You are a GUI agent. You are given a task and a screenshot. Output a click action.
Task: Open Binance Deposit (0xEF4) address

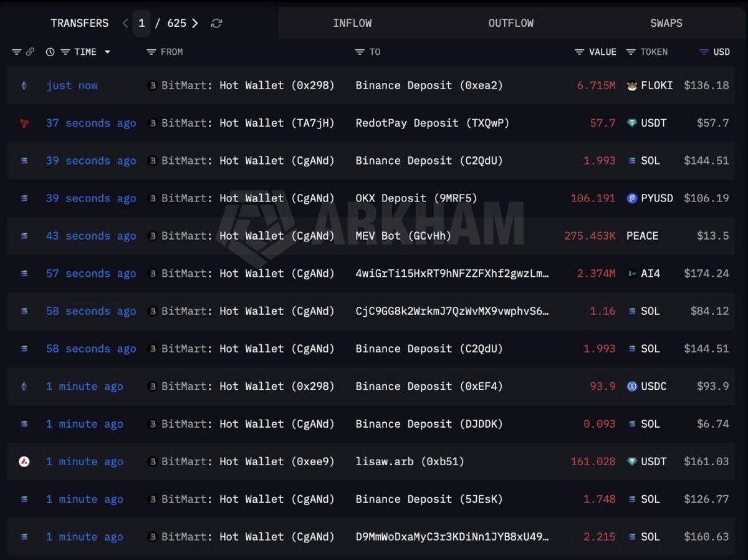(x=429, y=387)
